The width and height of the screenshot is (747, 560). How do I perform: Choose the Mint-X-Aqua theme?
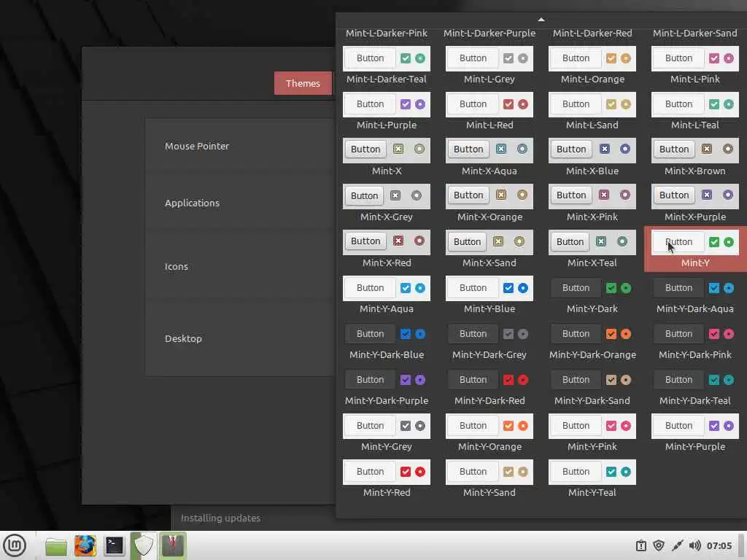tap(489, 157)
